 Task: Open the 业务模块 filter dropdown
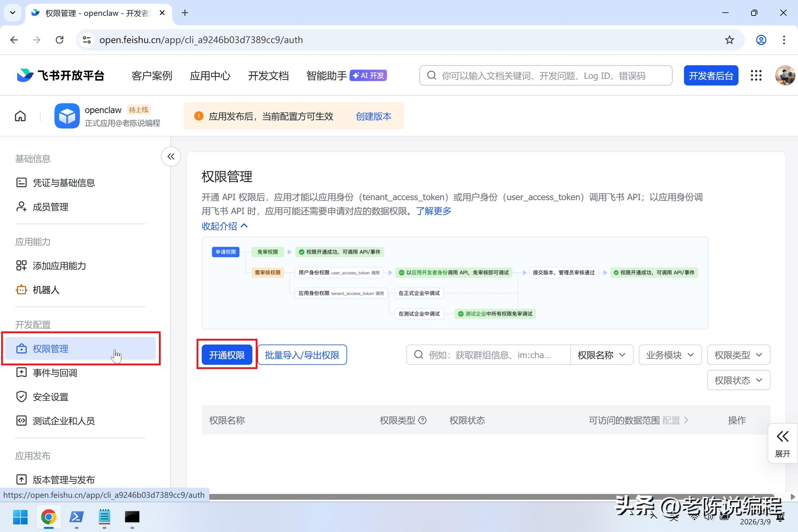pos(670,355)
